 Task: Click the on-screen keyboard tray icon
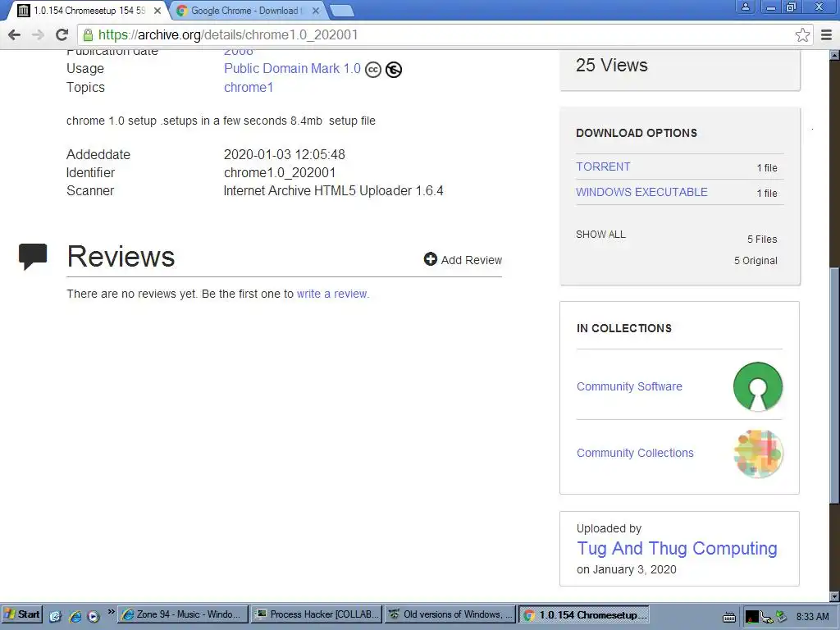point(729,617)
